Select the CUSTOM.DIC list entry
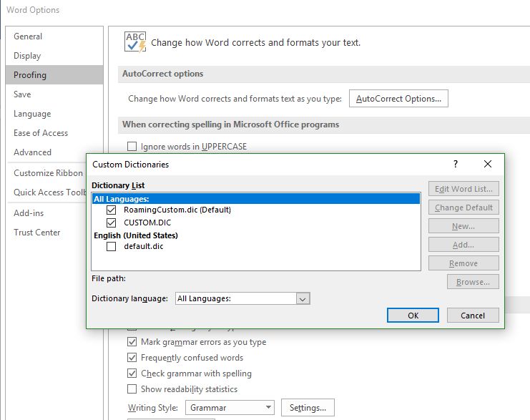The image size is (530, 420). [147, 223]
